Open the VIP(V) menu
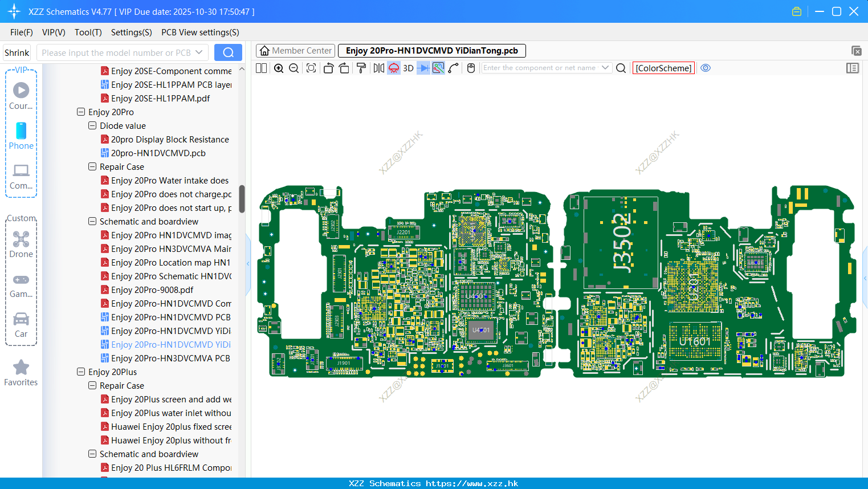Image resolution: width=868 pixels, height=489 pixels. (54, 32)
